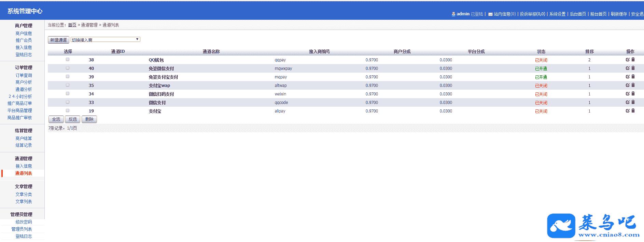Click trash icon for 微信扫码支付 row
644x242 pixels.
tap(633, 94)
